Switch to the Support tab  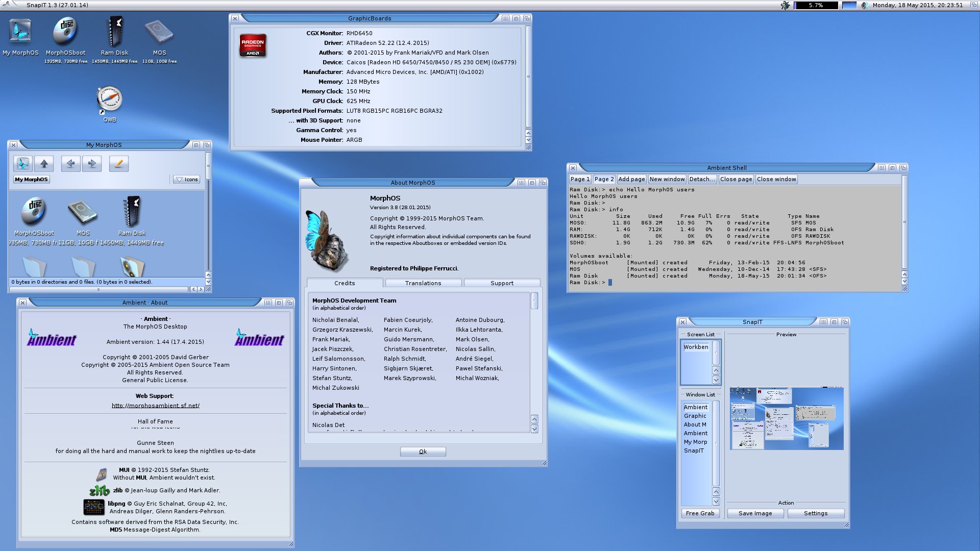[x=502, y=283]
